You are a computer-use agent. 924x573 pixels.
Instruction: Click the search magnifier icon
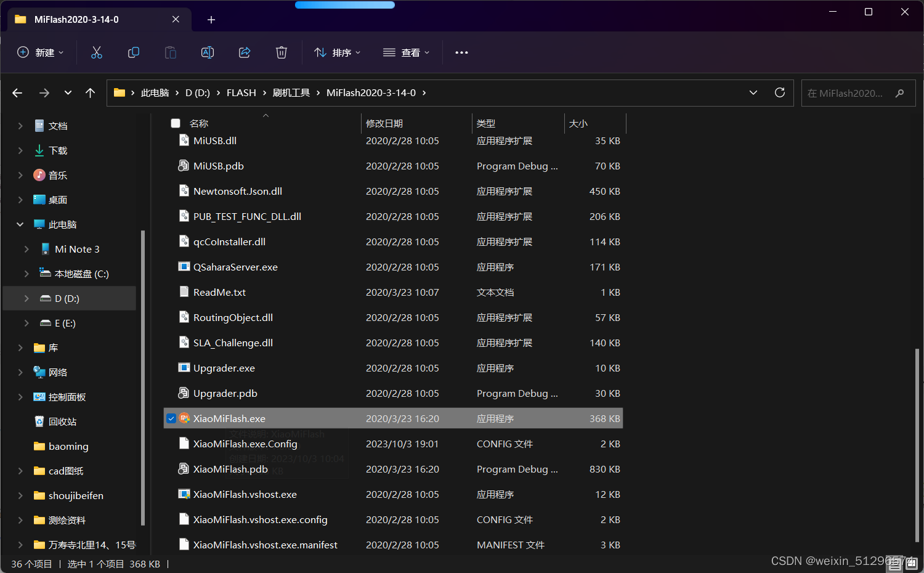coord(900,93)
